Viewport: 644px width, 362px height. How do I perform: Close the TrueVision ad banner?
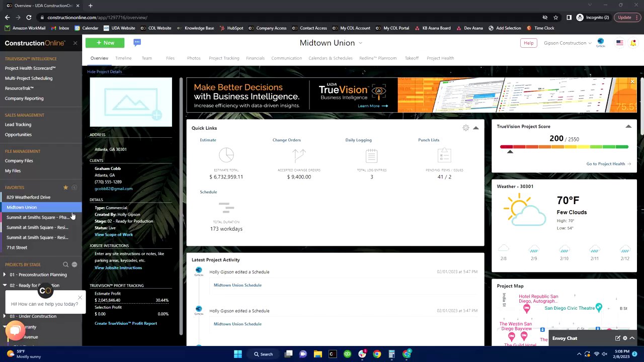tap(632, 81)
